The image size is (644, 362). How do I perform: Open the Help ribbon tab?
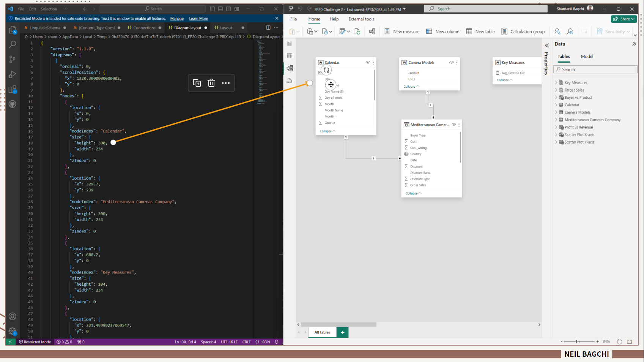[x=334, y=19]
